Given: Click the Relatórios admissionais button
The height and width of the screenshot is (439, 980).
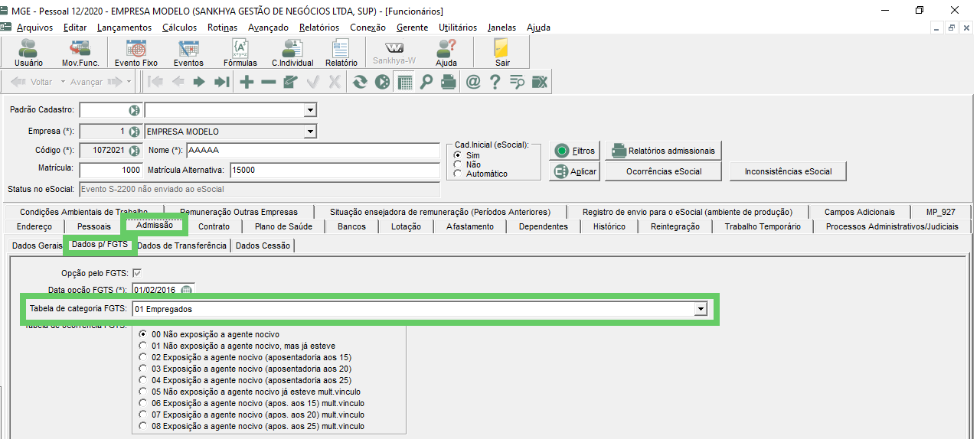Looking at the screenshot, I should tap(663, 151).
